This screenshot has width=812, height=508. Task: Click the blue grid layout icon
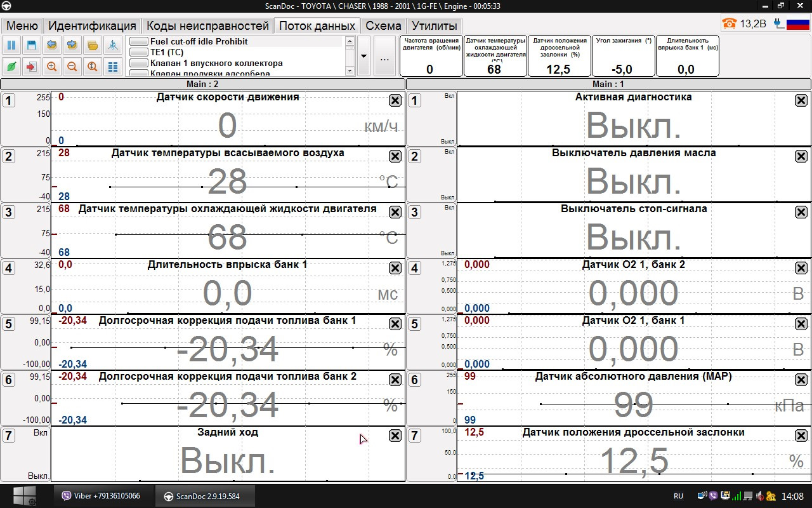point(113,67)
